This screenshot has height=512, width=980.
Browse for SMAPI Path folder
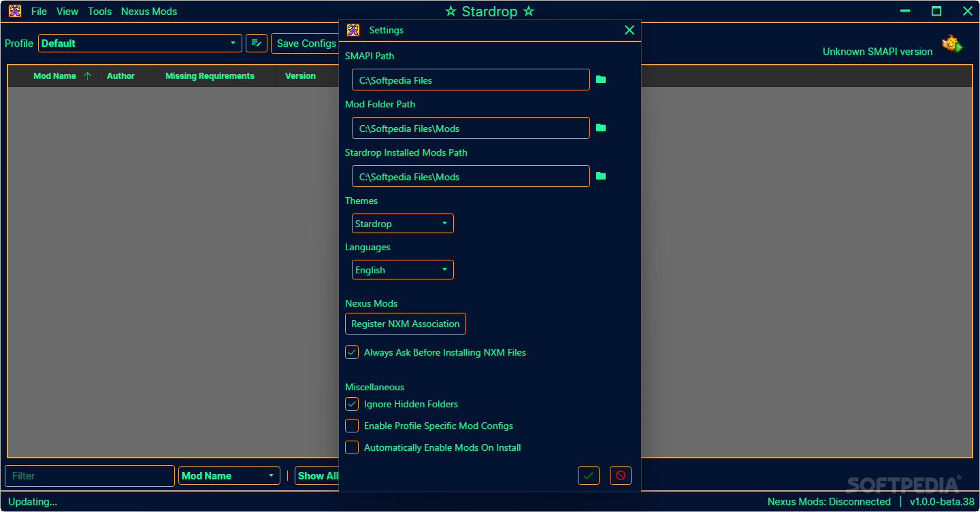pyautogui.click(x=601, y=80)
